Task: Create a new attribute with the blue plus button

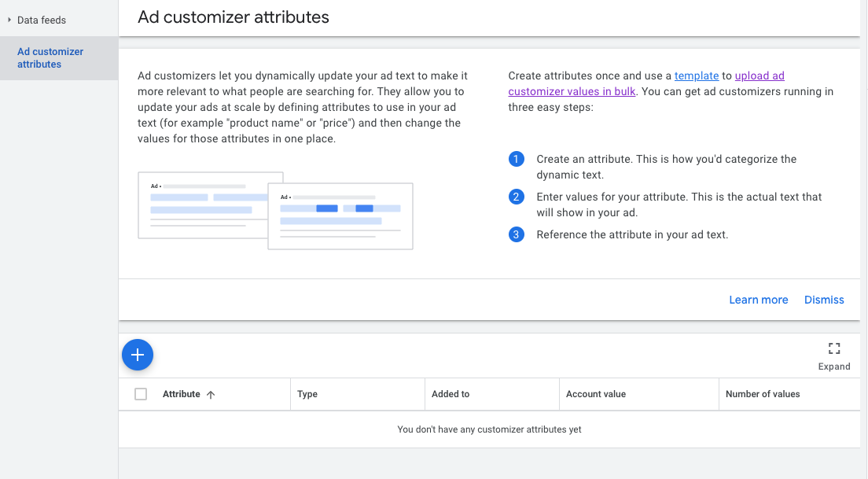Action: click(x=138, y=355)
